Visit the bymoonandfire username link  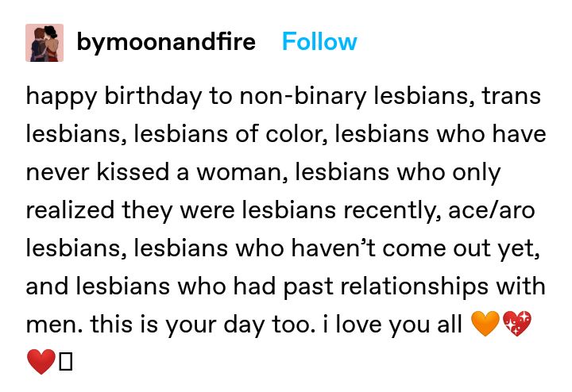pyautogui.click(x=166, y=43)
